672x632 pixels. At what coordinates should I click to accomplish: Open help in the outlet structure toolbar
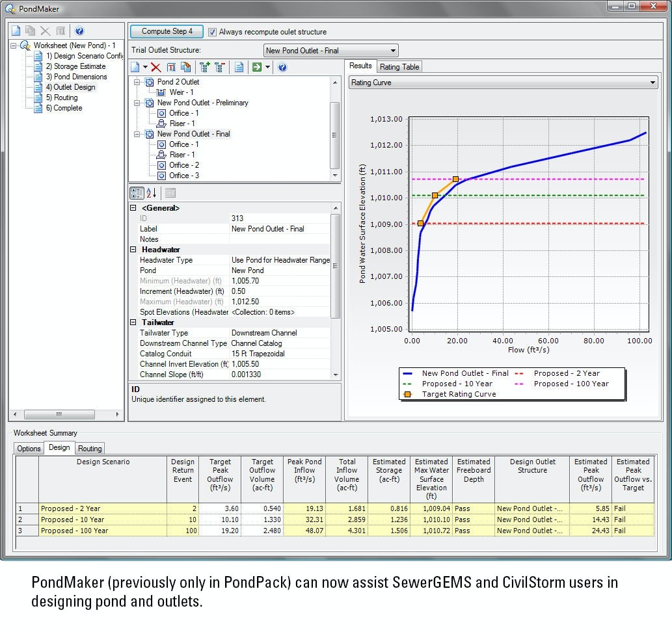pos(282,67)
